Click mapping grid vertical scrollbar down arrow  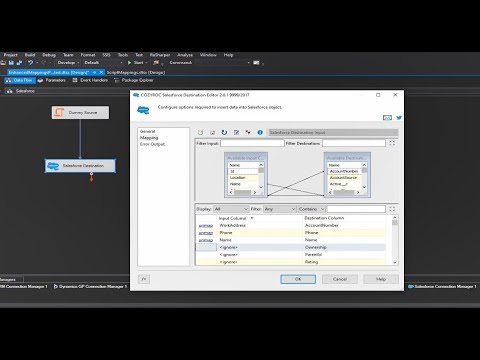click(x=395, y=262)
